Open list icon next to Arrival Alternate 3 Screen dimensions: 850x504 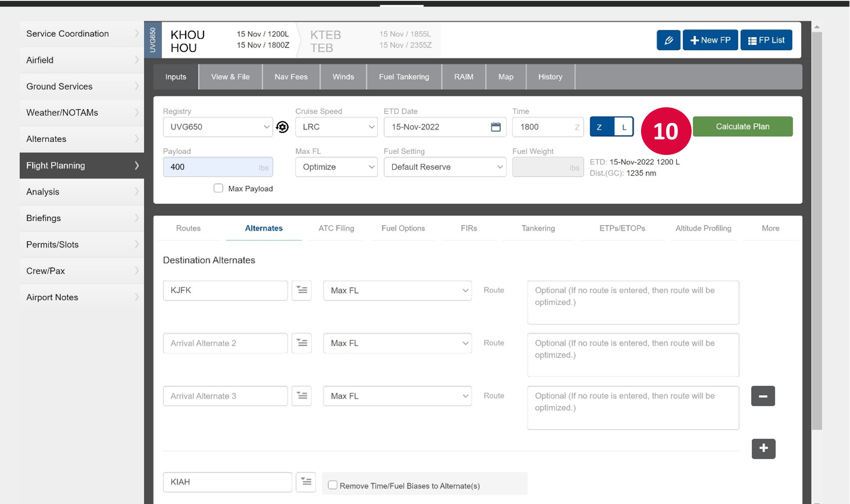302,396
